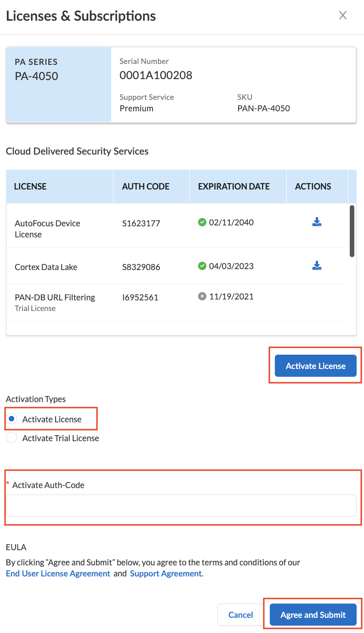Click the EXPIRATION DATE column header
The width and height of the screenshot is (364, 633).
click(x=234, y=186)
